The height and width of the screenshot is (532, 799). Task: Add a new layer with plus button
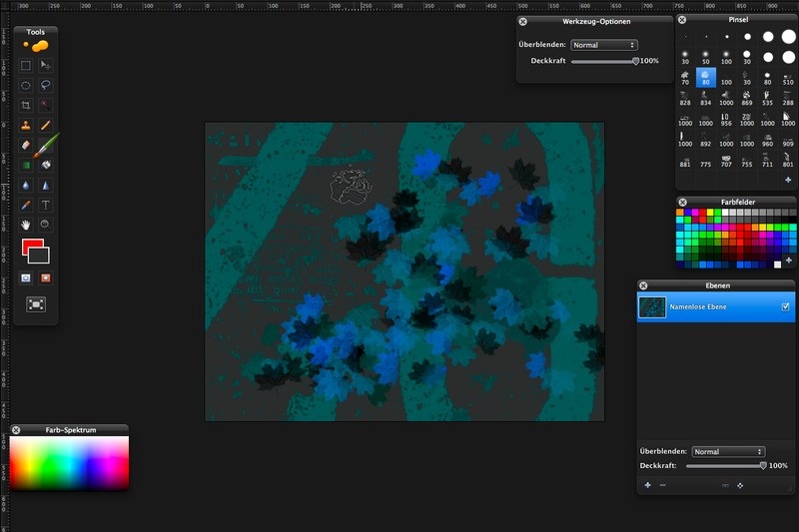pyautogui.click(x=647, y=485)
